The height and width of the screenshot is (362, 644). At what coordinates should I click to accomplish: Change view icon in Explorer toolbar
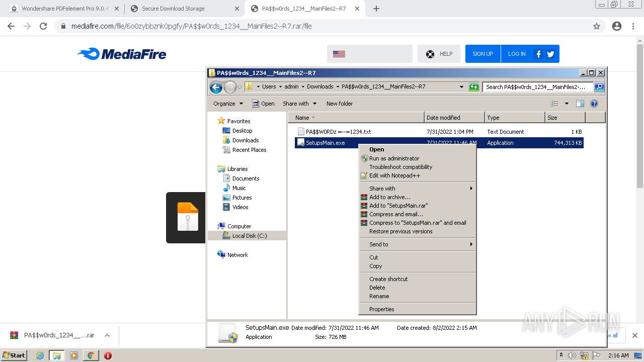click(x=554, y=104)
